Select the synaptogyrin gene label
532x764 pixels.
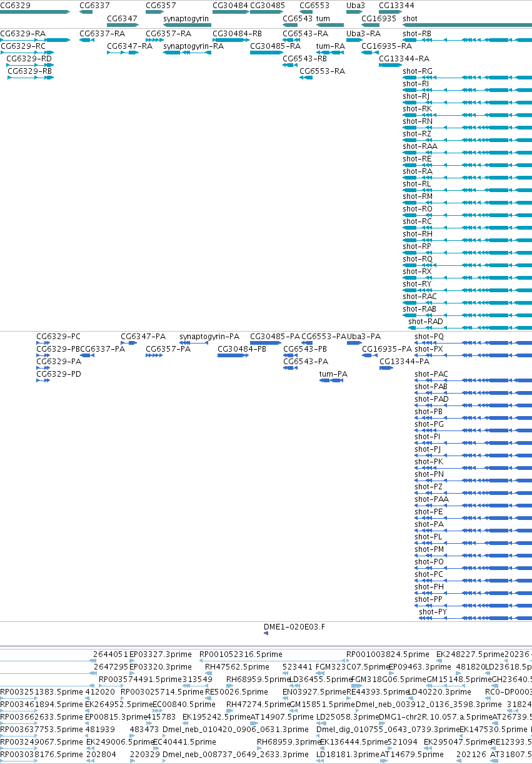(186, 18)
